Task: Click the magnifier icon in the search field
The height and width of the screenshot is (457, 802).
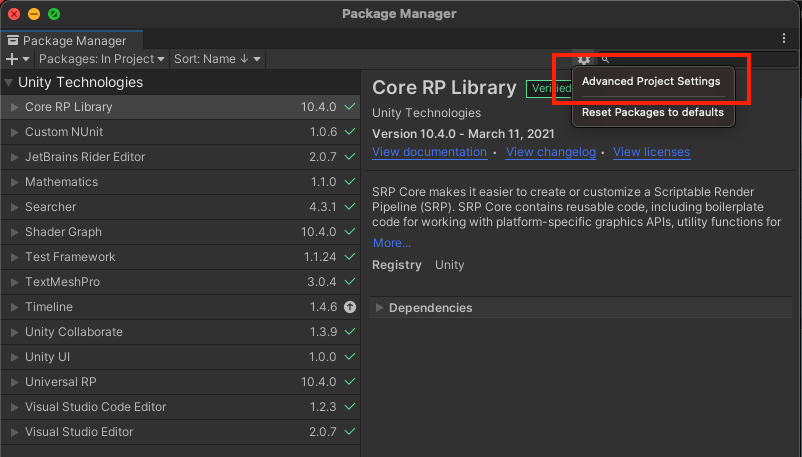Action: point(605,59)
